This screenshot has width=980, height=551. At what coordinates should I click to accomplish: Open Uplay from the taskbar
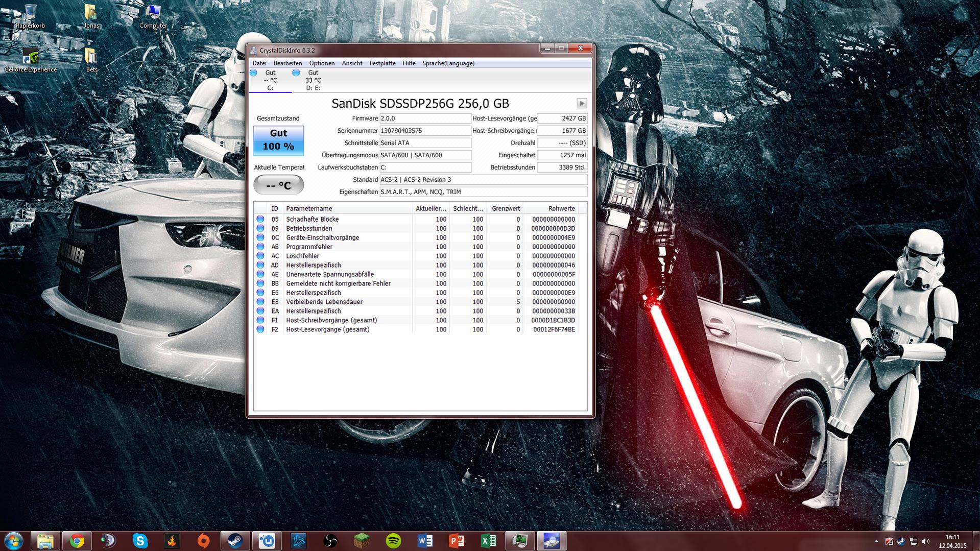267,541
